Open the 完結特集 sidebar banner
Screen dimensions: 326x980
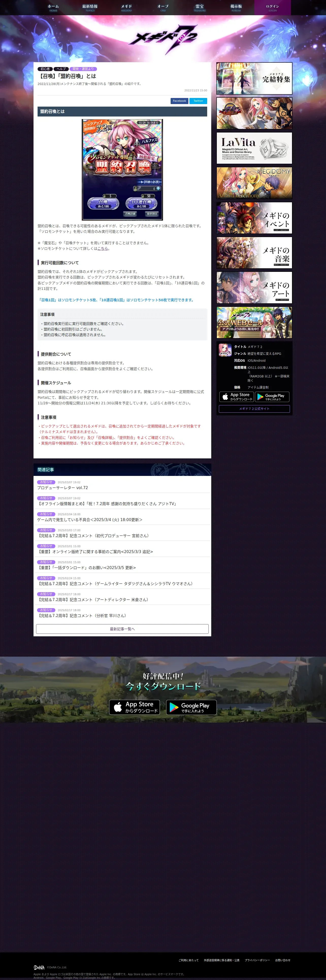[254, 78]
